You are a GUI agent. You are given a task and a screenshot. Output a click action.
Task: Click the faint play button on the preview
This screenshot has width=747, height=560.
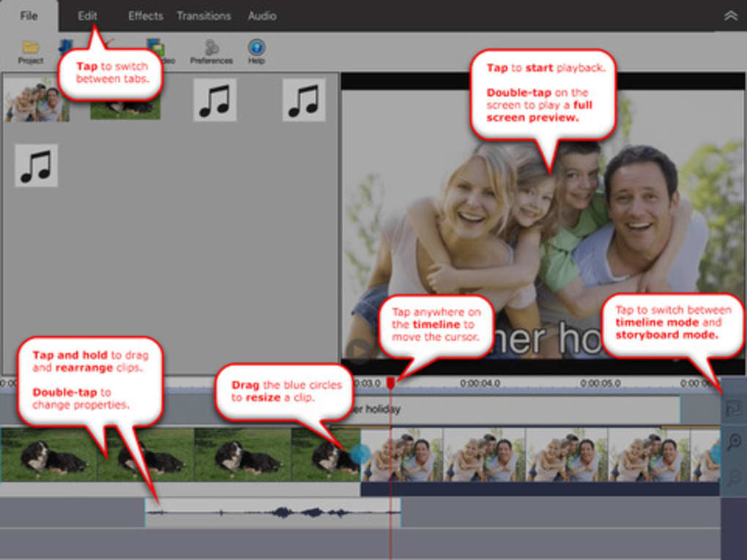359,350
